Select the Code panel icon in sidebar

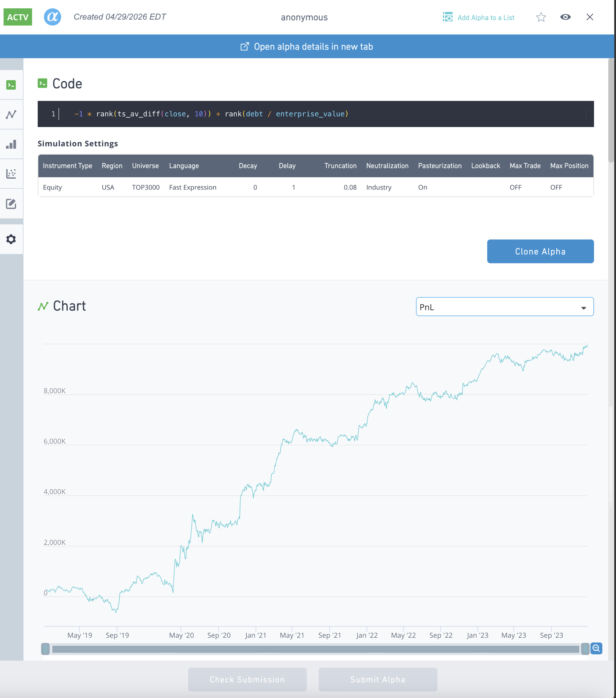pyautogui.click(x=12, y=84)
